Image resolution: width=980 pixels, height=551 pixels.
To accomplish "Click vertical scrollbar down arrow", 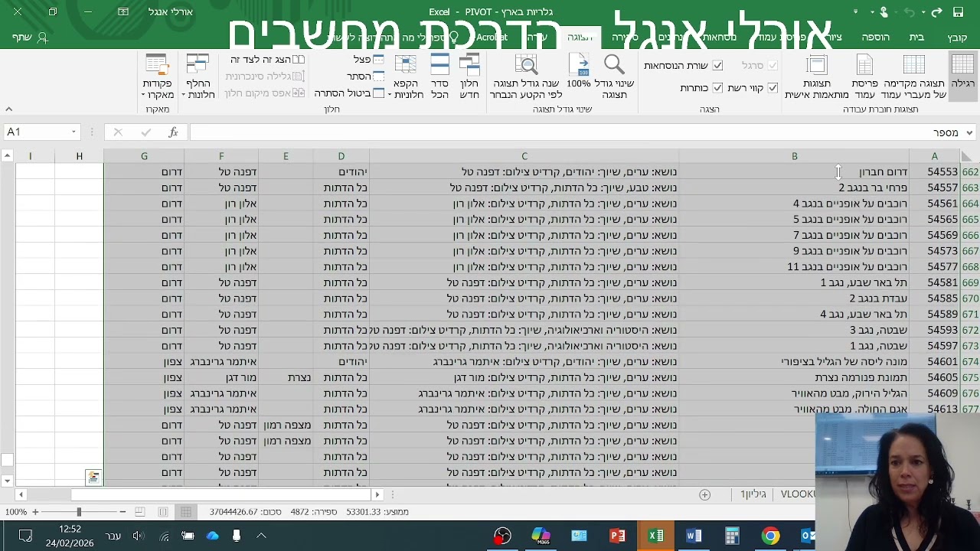I will [7, 481].
